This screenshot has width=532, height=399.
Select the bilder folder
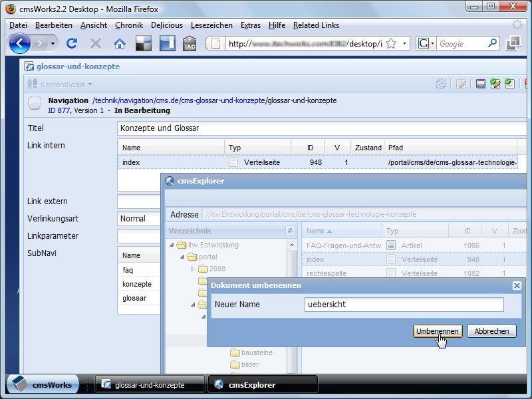[x=245, y=364]
